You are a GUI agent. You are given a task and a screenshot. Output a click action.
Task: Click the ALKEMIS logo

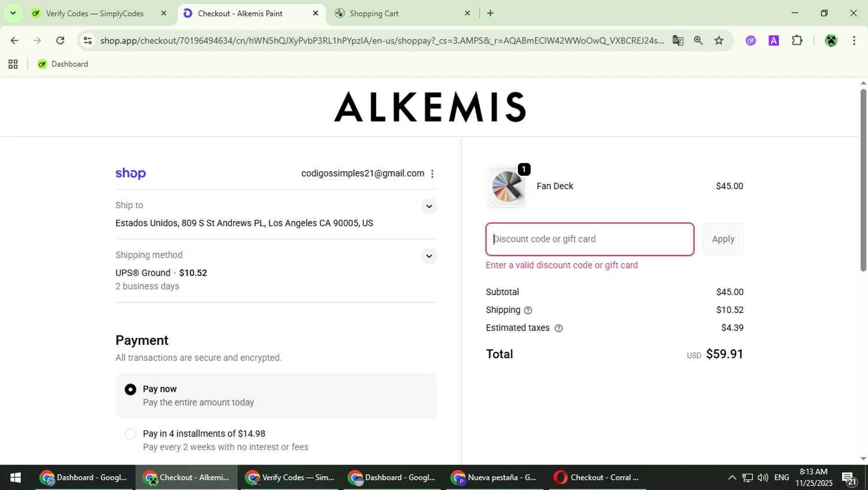point(430,107)
